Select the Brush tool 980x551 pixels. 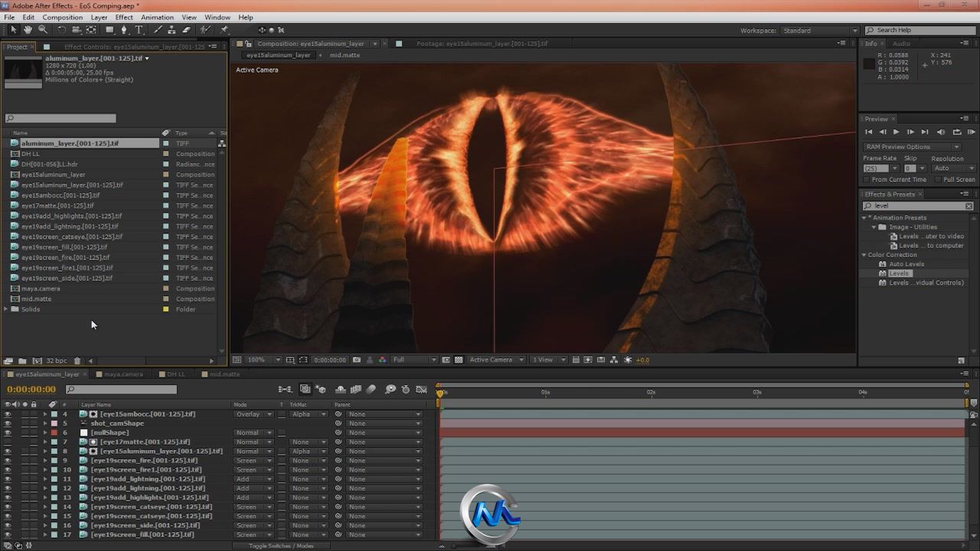pos(158,30)
